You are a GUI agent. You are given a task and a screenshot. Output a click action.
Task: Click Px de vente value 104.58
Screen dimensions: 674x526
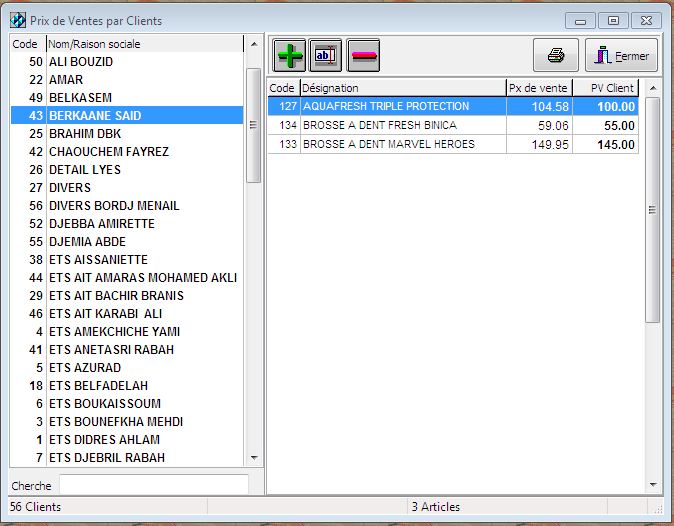[x=539, y=107]
